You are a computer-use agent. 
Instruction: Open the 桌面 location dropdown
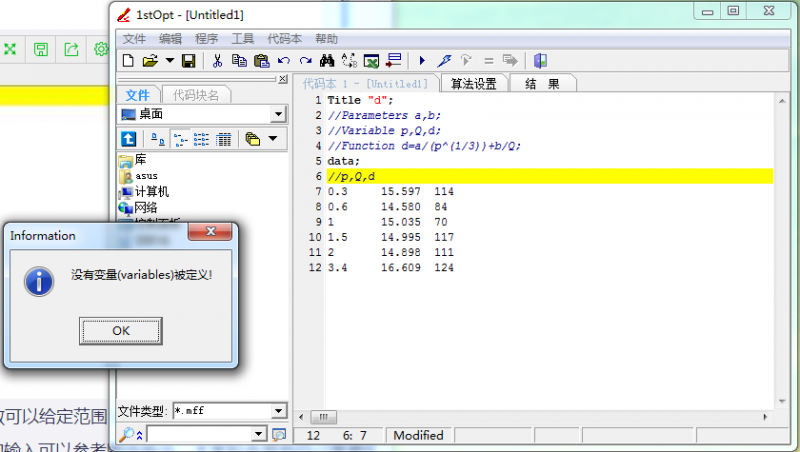coord(278,114)
